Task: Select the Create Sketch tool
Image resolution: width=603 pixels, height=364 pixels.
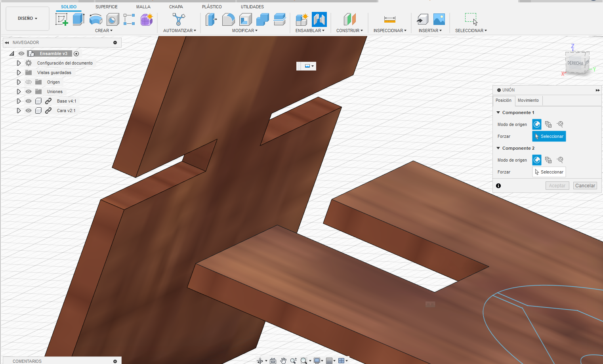Action: [x=62, y=19]
